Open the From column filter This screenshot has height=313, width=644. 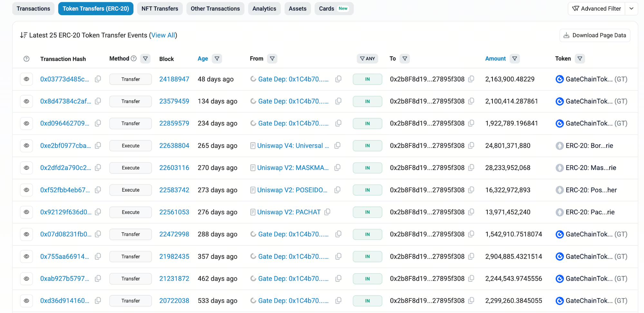272,59
